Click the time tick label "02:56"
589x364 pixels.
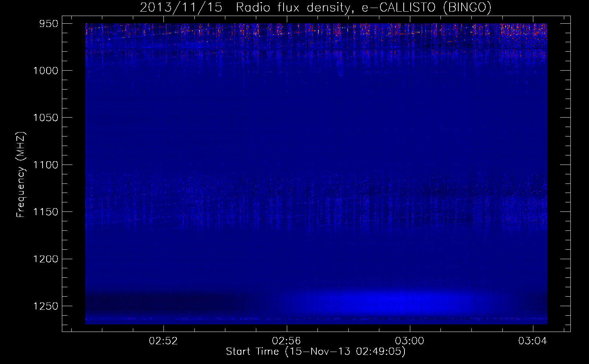click(286, 341)
